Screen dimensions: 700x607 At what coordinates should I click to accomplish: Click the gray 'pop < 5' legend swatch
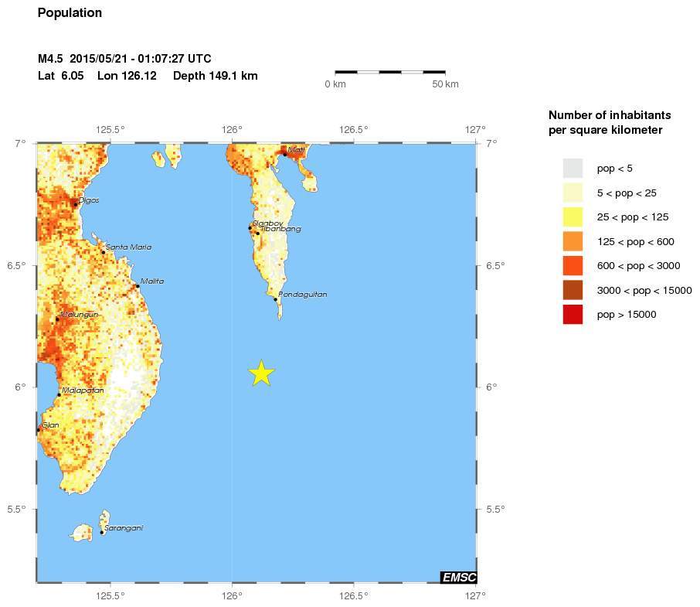point(573,168)
